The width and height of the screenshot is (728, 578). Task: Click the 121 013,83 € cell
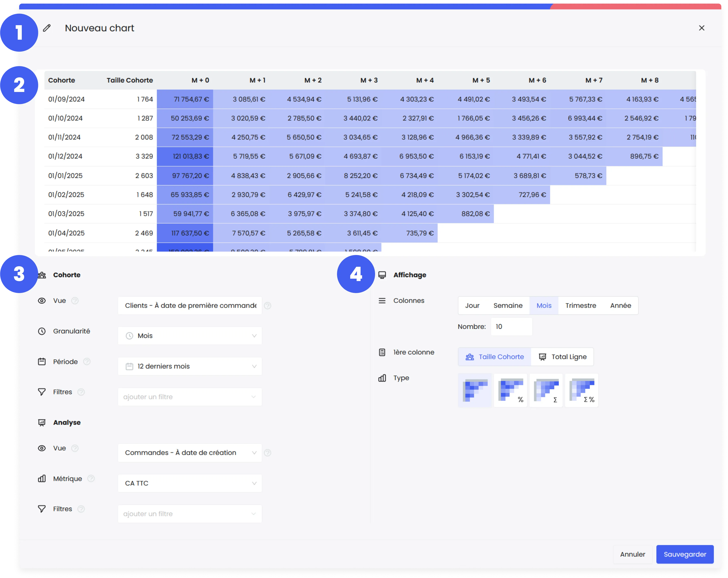pos(185,156)
